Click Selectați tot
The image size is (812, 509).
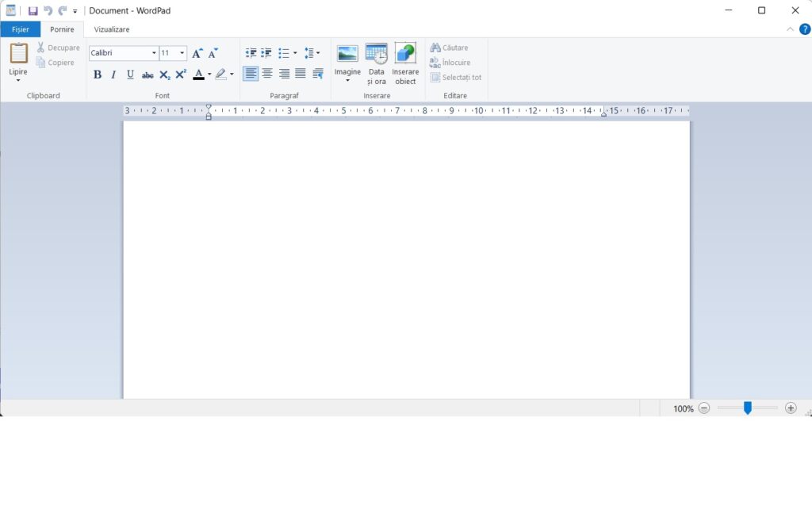pyautogui.click(x=456, y=78)
